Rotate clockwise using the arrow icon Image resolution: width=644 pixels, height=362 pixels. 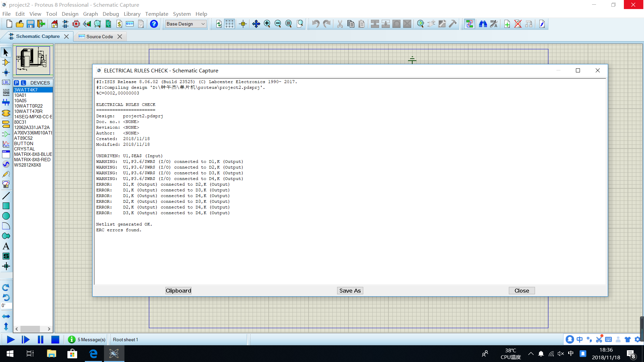pyautogui.click(x=6, y=288)
